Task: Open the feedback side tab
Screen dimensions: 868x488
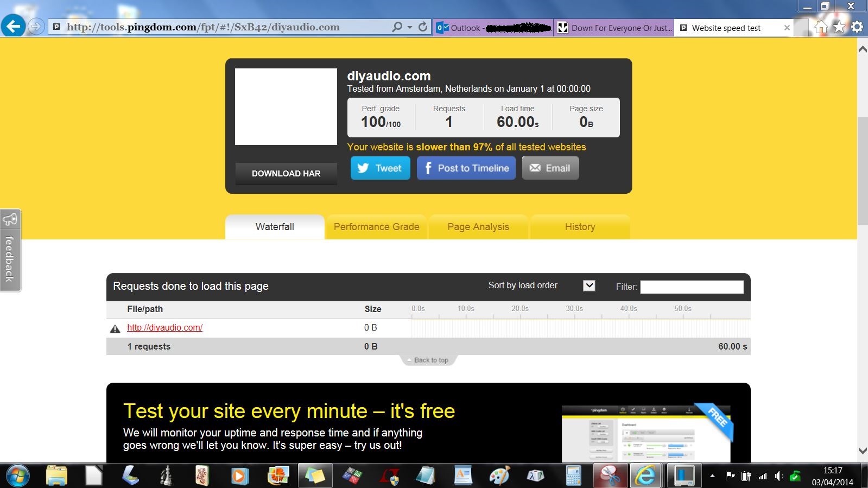Action: pos(10,250)
